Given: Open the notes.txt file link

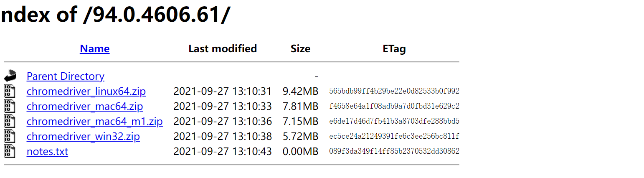Looking at the screenshot, I should pos(47,152).
